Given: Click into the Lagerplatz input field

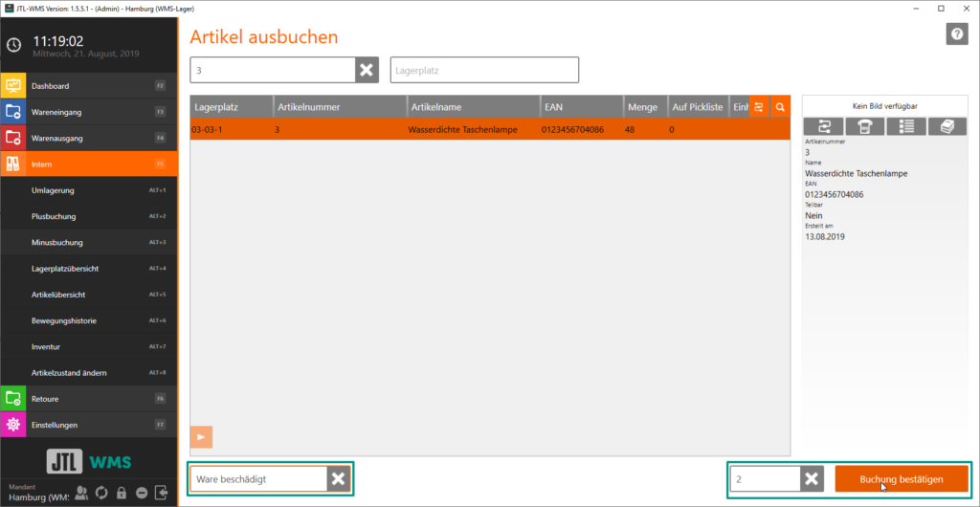Looking at the screenshot, I should click(484, 71).
